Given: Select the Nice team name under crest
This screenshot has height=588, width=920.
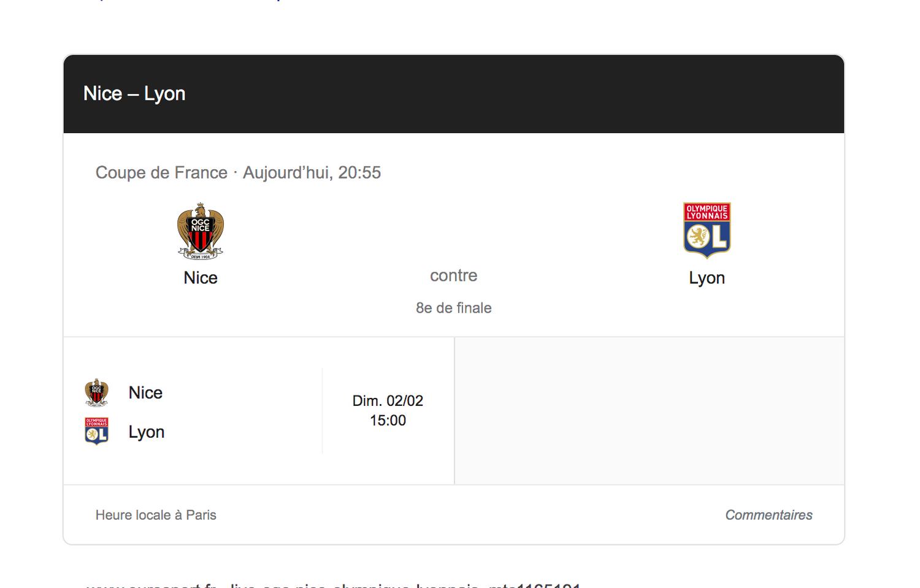Looking at the screenshot, I should coord(201,278).
